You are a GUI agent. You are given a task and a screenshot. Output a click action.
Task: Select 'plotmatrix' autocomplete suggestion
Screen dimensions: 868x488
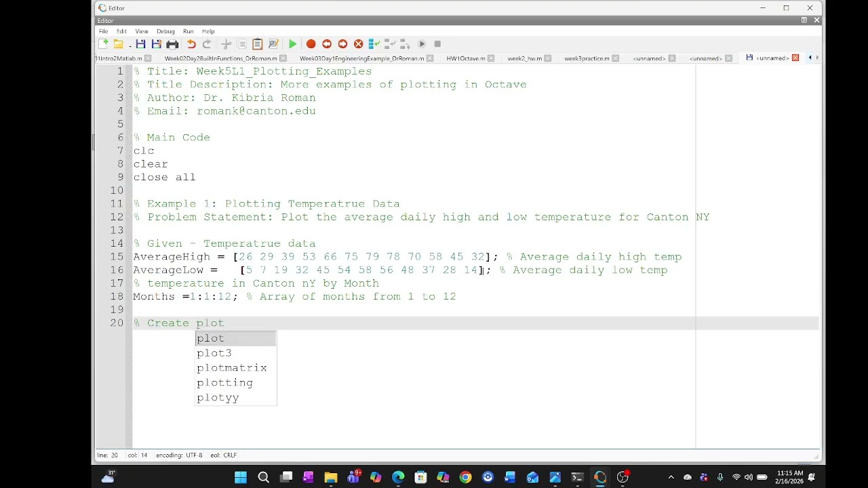[x=236, y=368]
